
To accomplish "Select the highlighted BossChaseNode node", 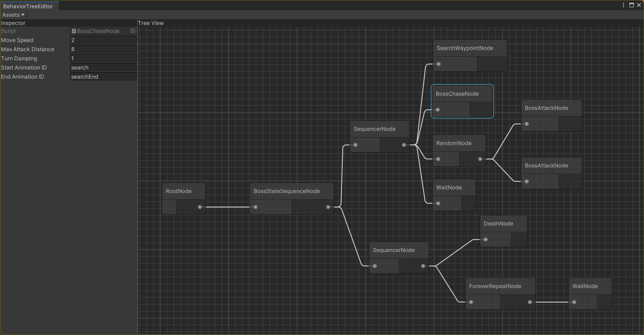I will (462, 101).
